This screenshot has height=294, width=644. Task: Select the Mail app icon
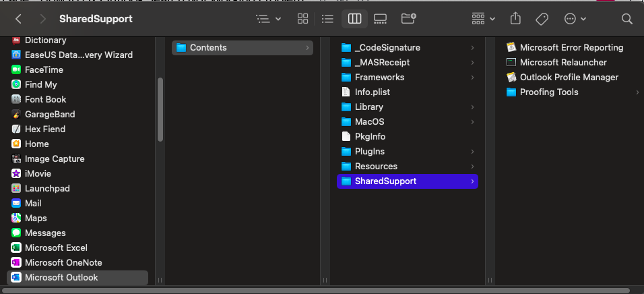coord(16,203)
